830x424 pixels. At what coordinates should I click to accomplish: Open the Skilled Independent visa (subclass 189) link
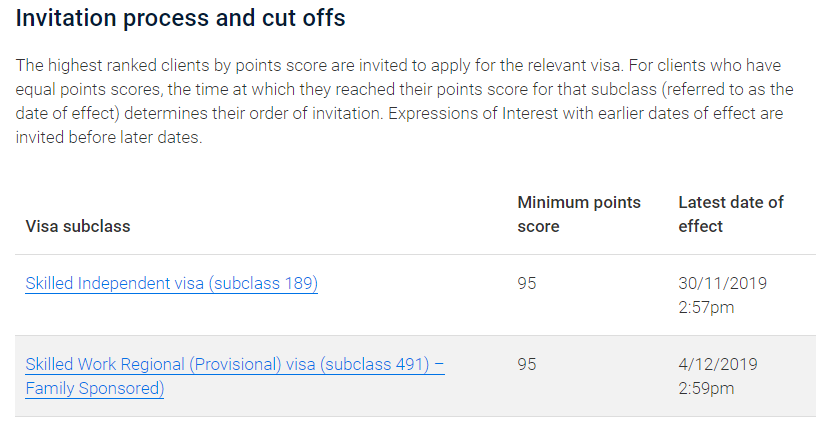click(x=171, y=284)
